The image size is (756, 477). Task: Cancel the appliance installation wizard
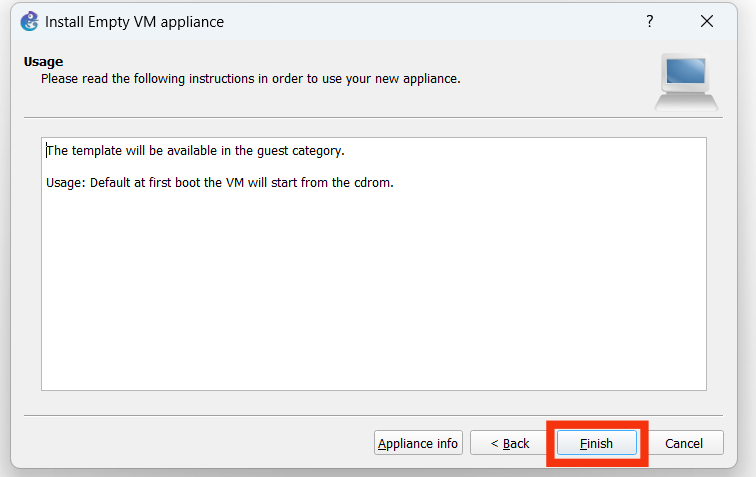pos(684,443)
